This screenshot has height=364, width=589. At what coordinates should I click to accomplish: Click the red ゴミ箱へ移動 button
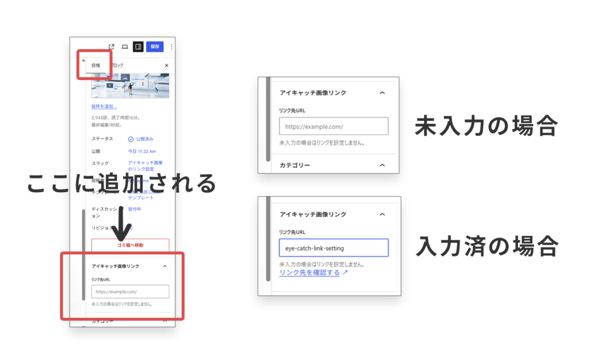point(130,245)
